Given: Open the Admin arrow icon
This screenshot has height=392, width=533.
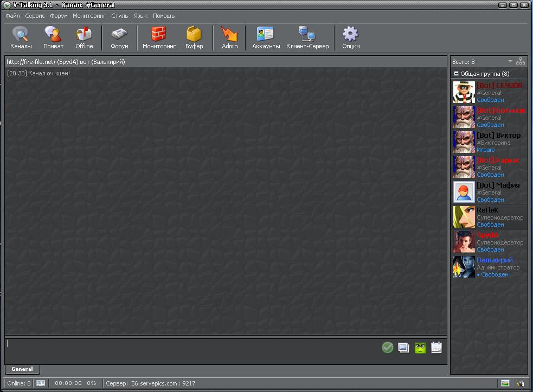Looking at the screenshot, I should tap(229, 37).
